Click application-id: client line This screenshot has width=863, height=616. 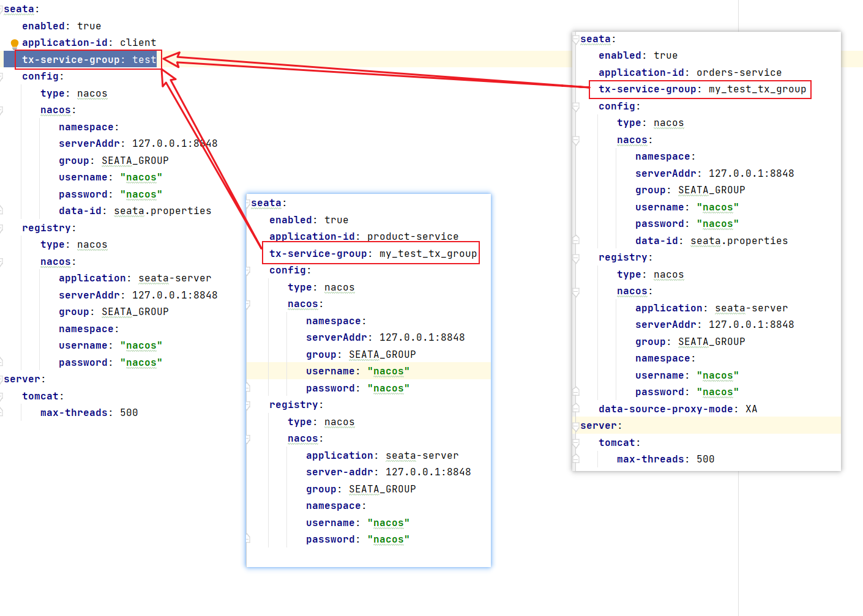[x=89, y=43]
